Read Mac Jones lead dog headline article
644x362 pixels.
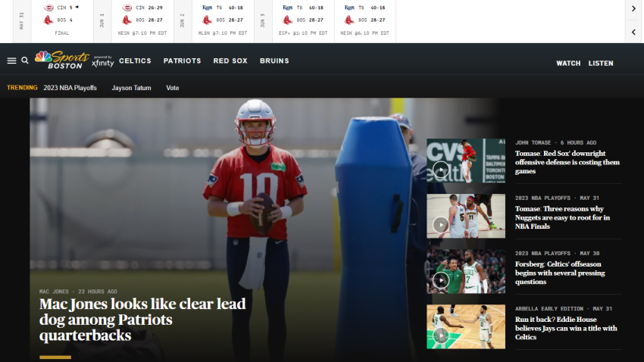coord(142,320)
